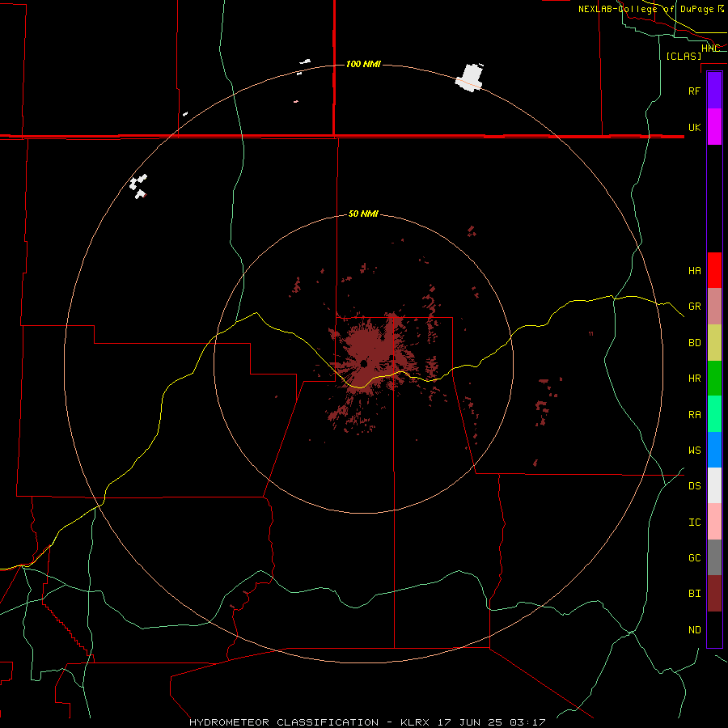Click the GC legend label

694,557
